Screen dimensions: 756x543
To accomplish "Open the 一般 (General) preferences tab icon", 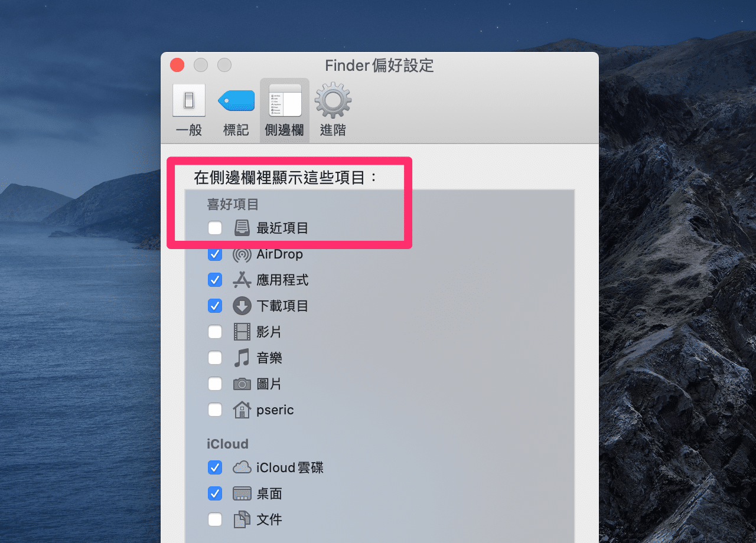I will 189,100.
